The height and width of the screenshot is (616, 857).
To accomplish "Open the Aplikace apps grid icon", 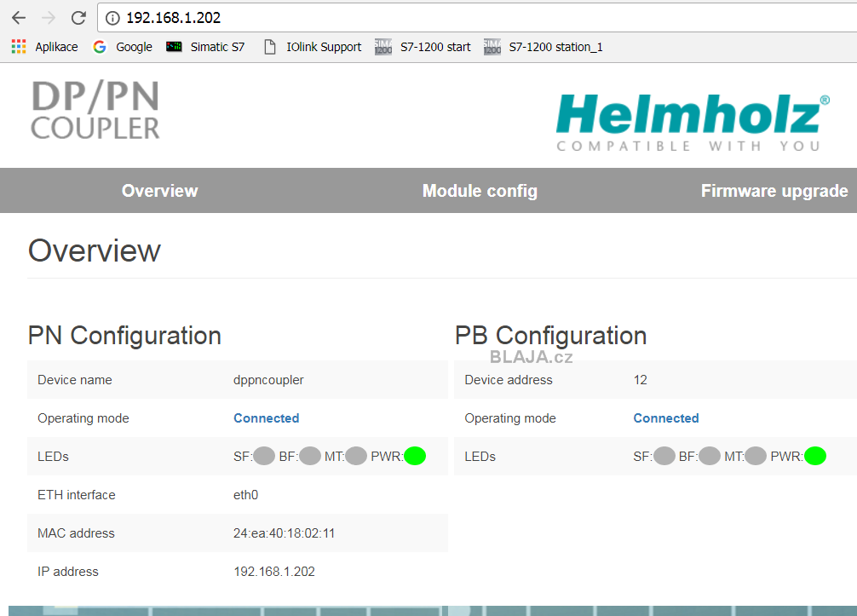I will pyautogui.click(x=19, y=47).
